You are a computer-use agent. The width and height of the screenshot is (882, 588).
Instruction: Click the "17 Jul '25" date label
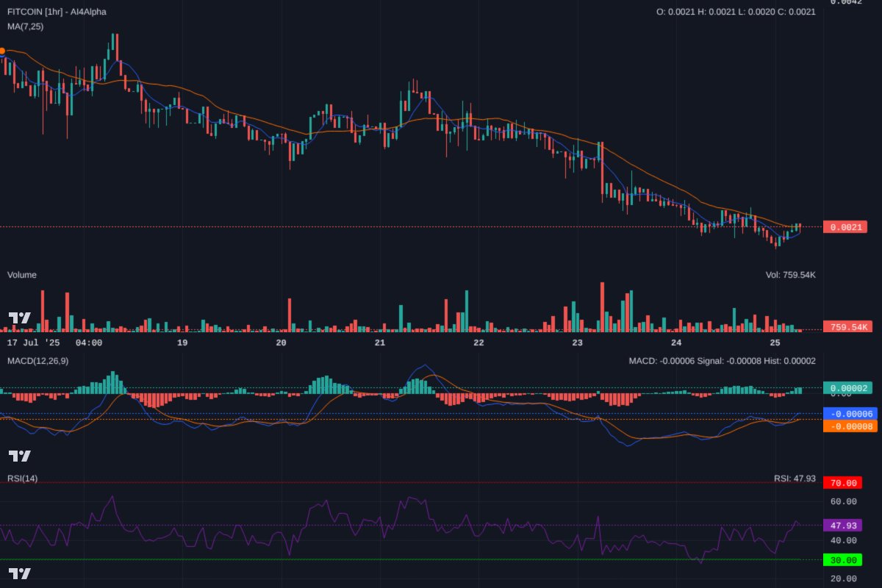pyautogui.click(x=34, y=343)
